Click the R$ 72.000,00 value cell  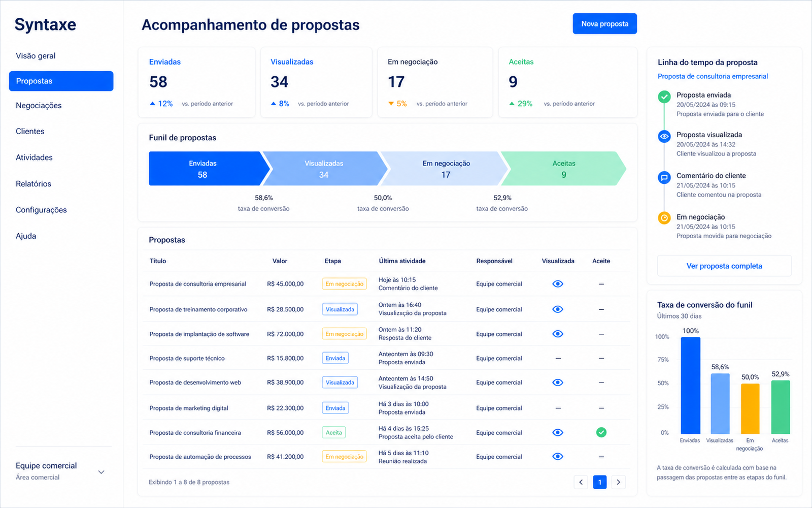pyautogui.click(x=285, y=334)
